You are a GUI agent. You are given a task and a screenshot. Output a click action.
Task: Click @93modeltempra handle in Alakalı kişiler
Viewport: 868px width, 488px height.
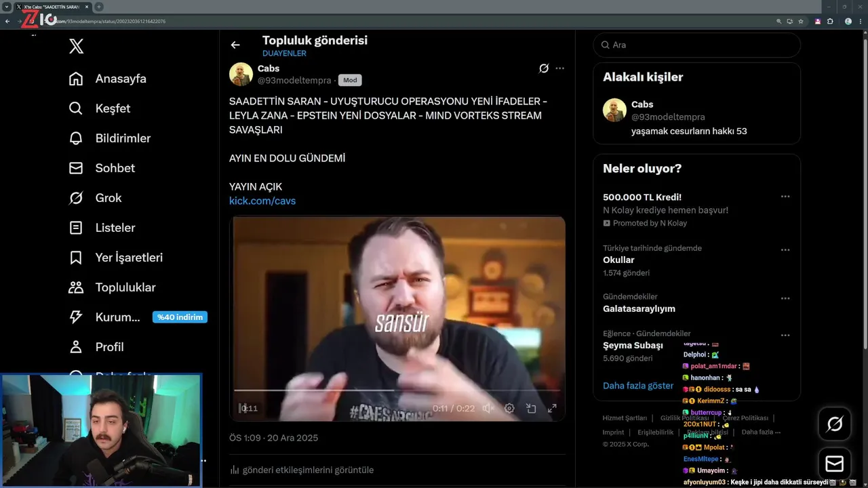[x=668, y=117]
